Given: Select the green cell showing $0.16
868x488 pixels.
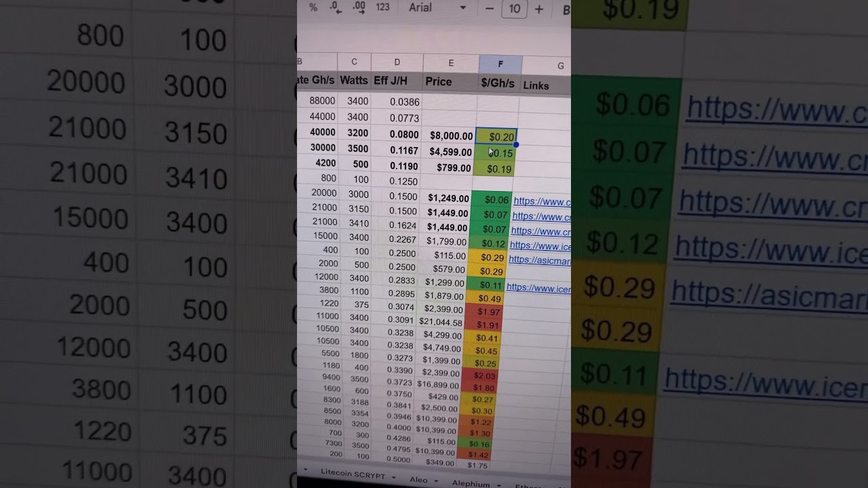Looking at the screenshot, I should point(475,444).
